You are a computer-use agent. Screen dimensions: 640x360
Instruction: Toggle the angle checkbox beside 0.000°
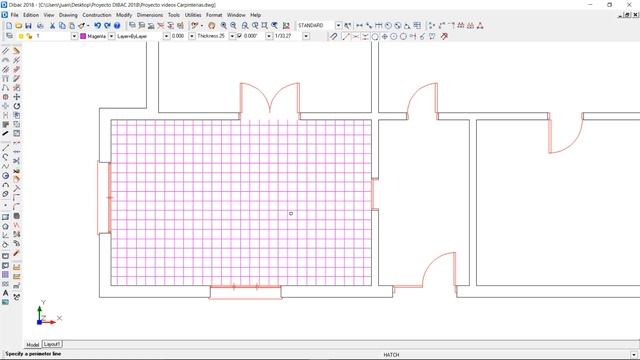tap(240, 36)
